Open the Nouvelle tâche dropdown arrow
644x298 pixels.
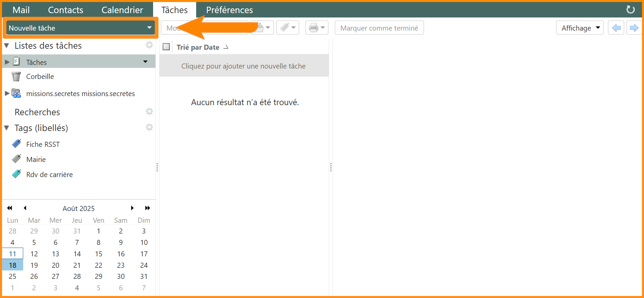(149, 28)
